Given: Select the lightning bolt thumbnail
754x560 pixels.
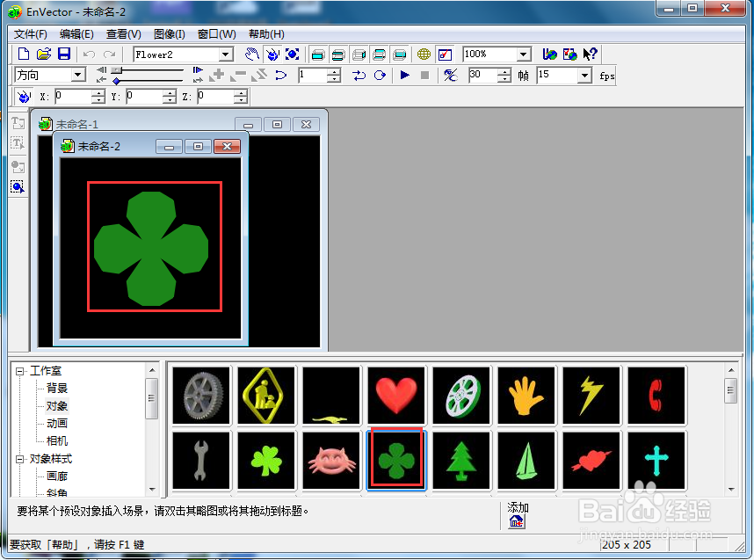Looking at the screenshot, I should [x=591, y=396].
